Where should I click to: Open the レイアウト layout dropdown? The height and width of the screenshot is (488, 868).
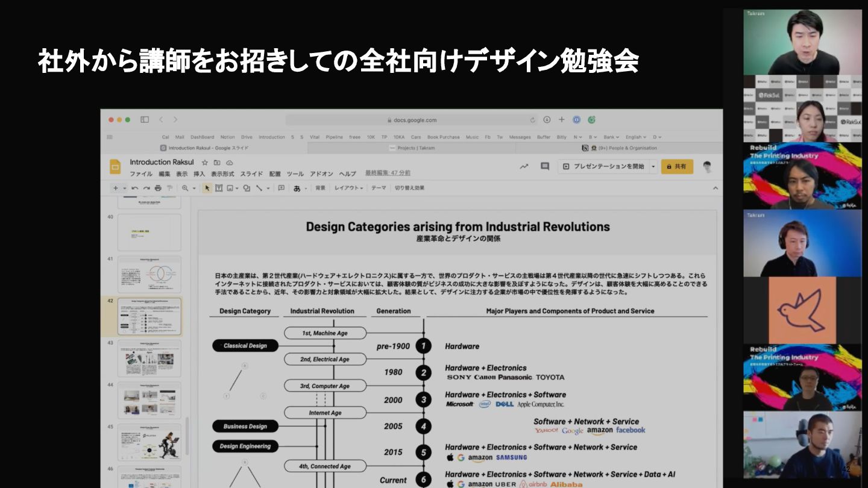point(349,188)
